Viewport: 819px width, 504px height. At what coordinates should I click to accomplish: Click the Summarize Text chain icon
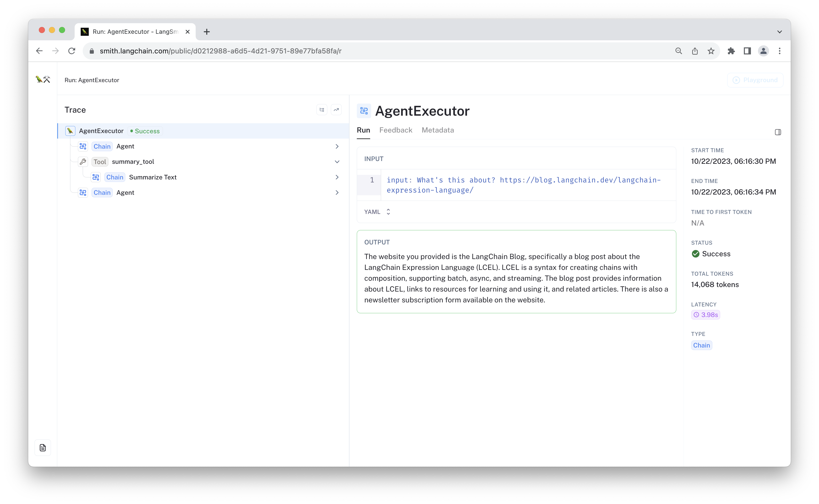tap(96, 177)
